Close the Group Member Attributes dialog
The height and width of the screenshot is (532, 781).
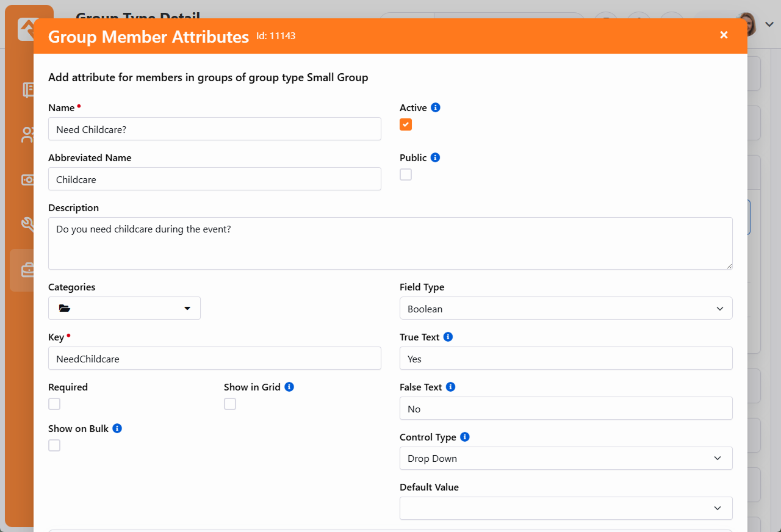coord(724,35)
